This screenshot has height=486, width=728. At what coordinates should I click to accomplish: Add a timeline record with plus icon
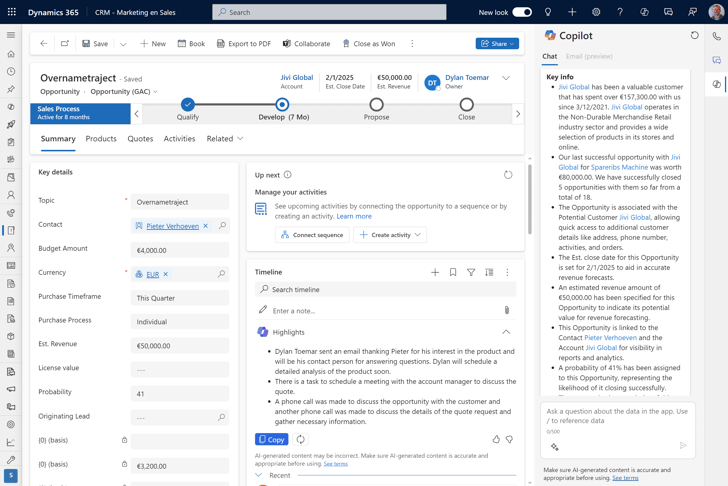pyautogui.click(x=435, y=272)
